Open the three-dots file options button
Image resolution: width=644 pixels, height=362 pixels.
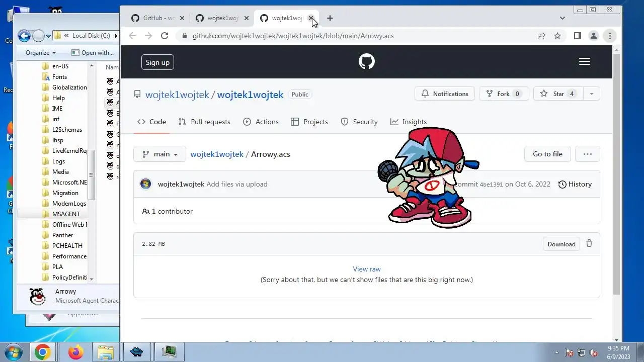[x=588, y=154]
